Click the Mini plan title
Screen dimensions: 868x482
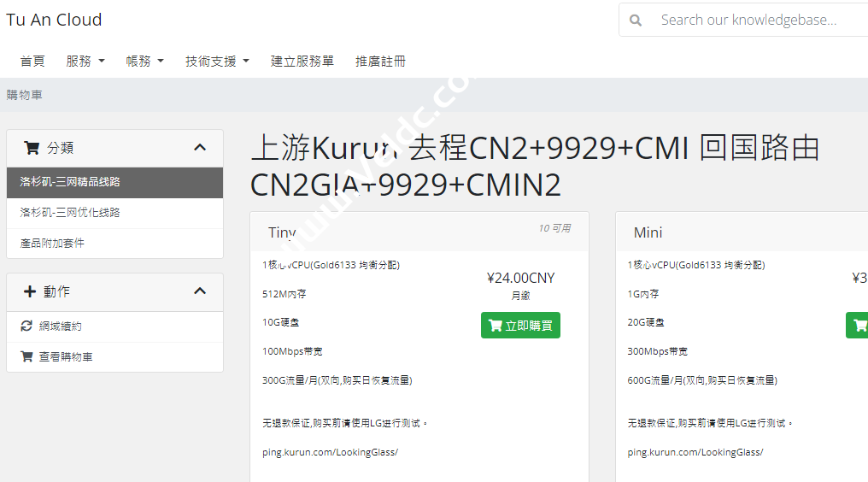click(648, 232)
